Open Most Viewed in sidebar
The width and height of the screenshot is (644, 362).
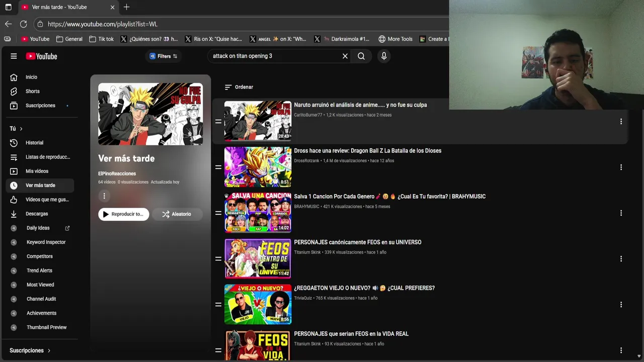click(40, 285)
